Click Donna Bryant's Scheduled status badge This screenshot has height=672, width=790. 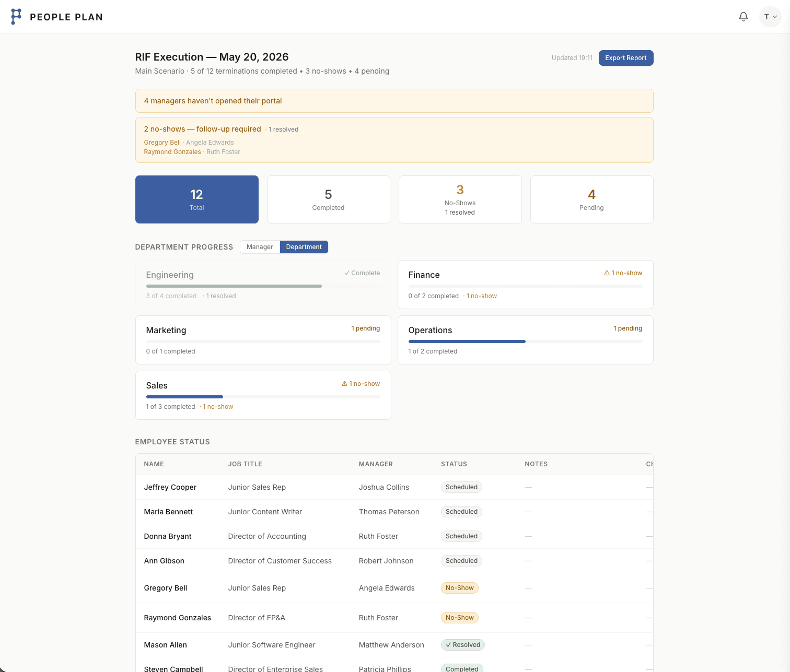pos(461,536)
